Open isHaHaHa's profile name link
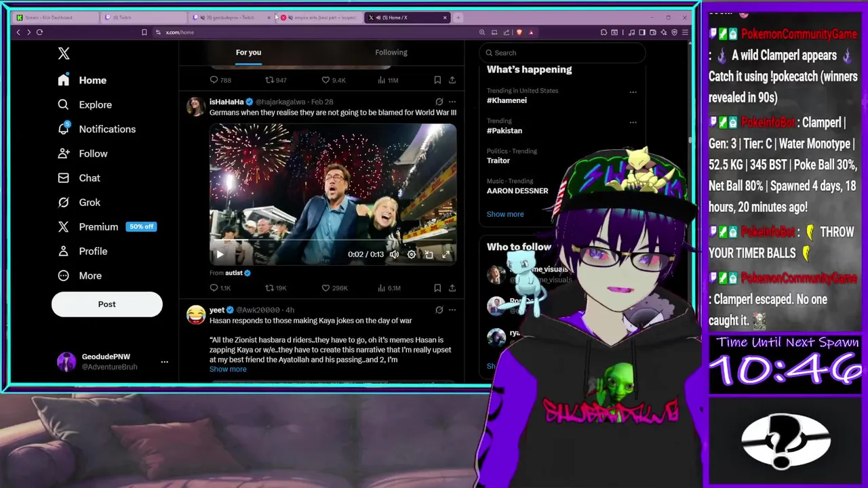Image resolution: width=868 pixels, height=488 pixels. coord(226,102)
